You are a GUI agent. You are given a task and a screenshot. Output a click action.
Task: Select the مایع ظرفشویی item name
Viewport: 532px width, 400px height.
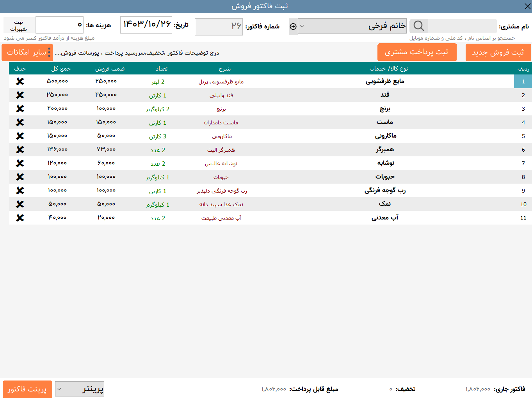point(385,81)
